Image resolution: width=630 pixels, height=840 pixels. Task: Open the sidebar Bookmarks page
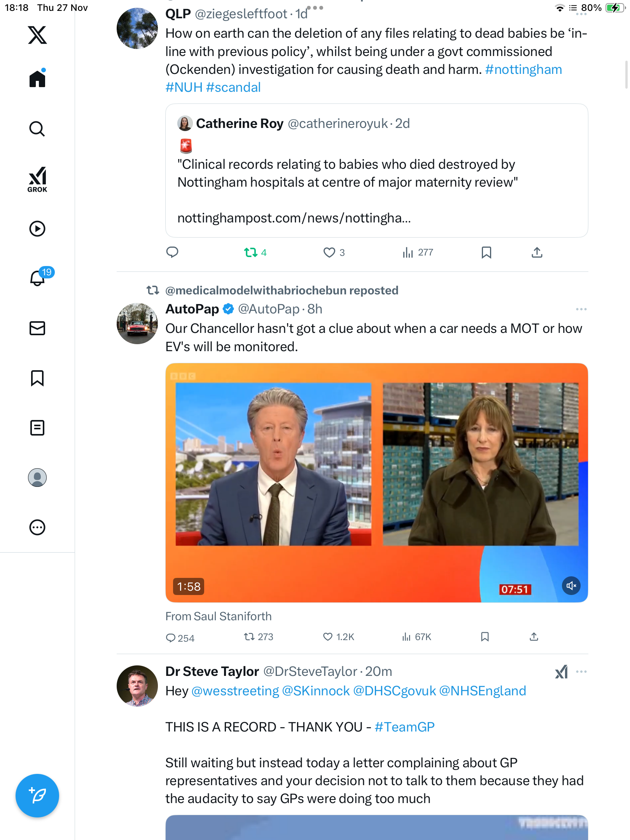pos(37,378)
